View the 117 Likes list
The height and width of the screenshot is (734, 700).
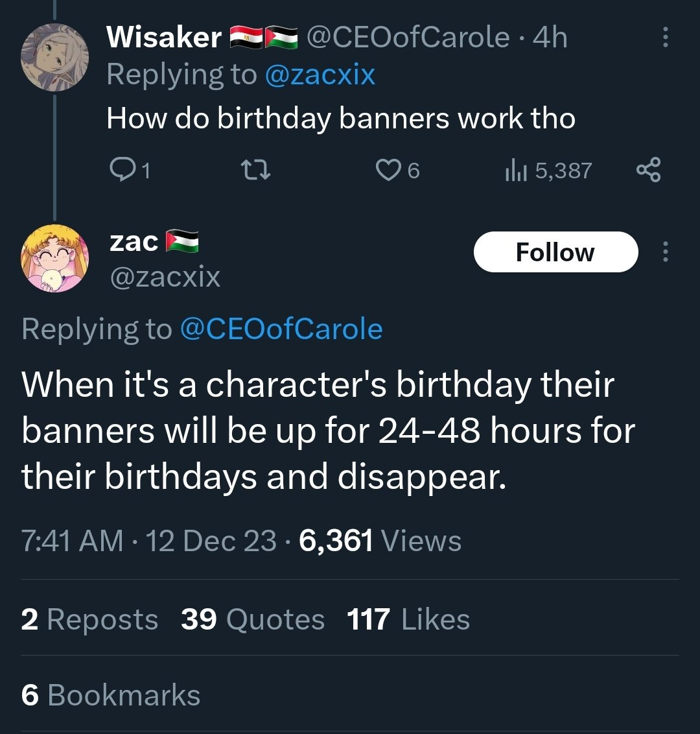coord(408,619)
